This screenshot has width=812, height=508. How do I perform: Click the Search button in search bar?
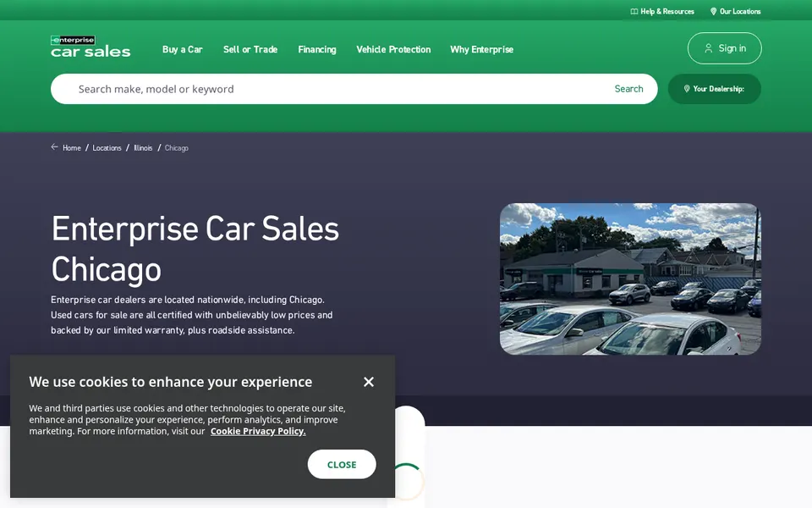click(x=628, y=89)
